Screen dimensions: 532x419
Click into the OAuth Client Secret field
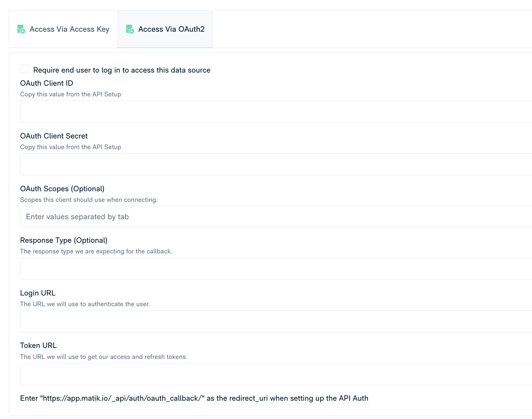tap(274, 164)
